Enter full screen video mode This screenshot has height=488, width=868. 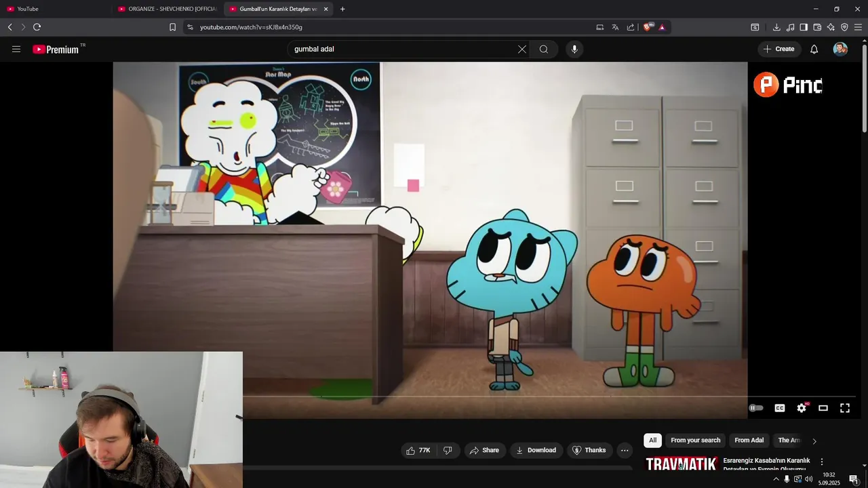(845, 408)
